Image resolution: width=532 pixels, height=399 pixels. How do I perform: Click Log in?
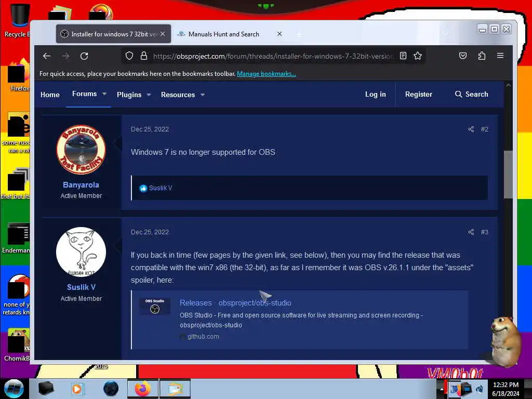point(375,95)
